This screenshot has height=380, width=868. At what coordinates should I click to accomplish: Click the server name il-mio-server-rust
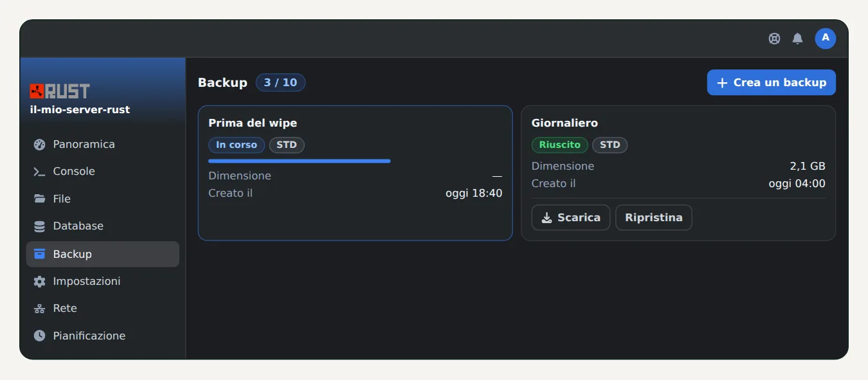point(80,110)
